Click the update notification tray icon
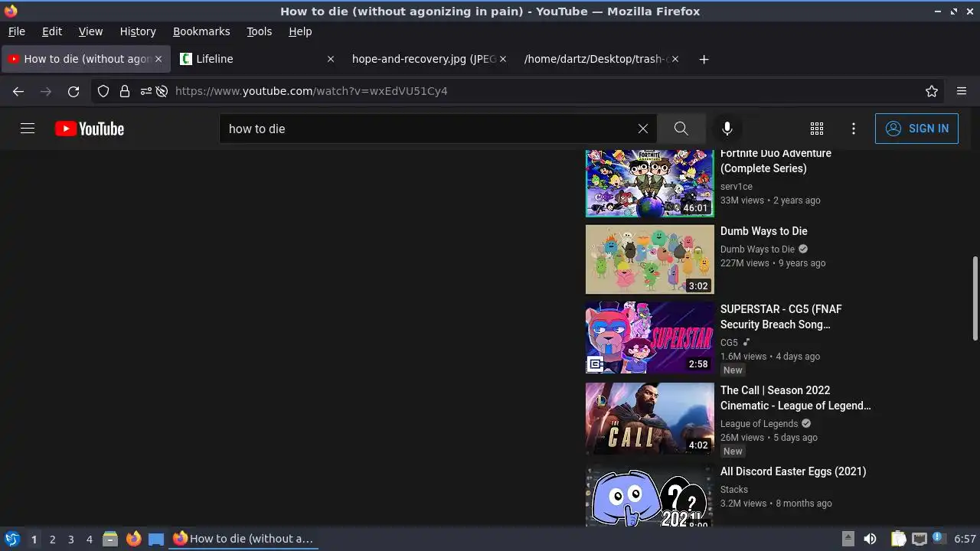 (x=938, y=539)
